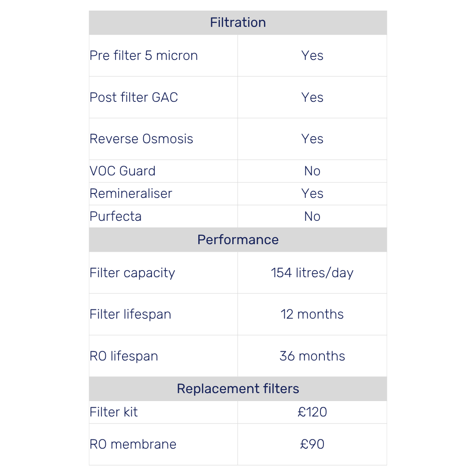The height and width of the screenshot is (476, 476).
Task: Select the 36 months RO lifespan value
Action: click(x=312, y=356)
